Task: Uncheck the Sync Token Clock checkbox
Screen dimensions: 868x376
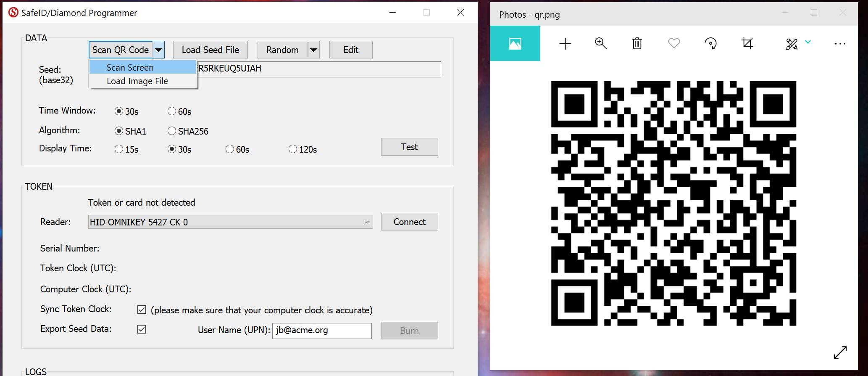Action: [x=142, y=310]
